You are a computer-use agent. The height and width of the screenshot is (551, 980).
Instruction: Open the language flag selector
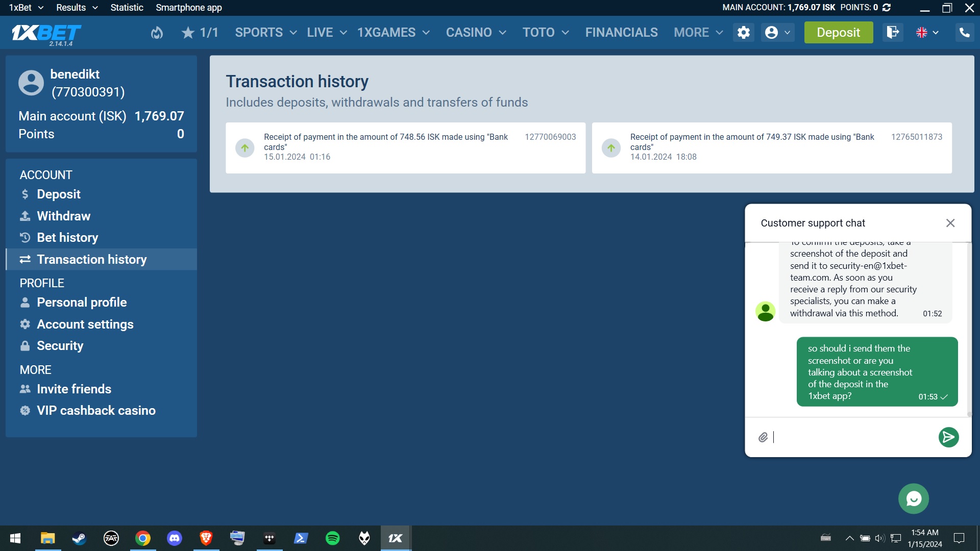927,33
